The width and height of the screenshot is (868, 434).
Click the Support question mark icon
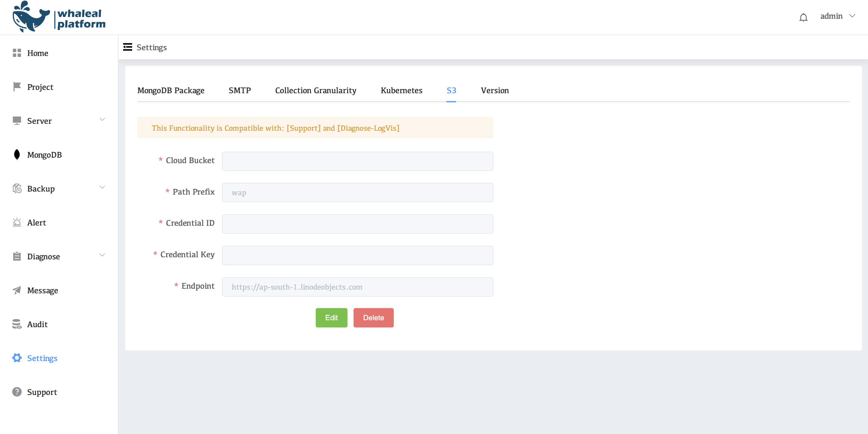[x=17, y=392]
